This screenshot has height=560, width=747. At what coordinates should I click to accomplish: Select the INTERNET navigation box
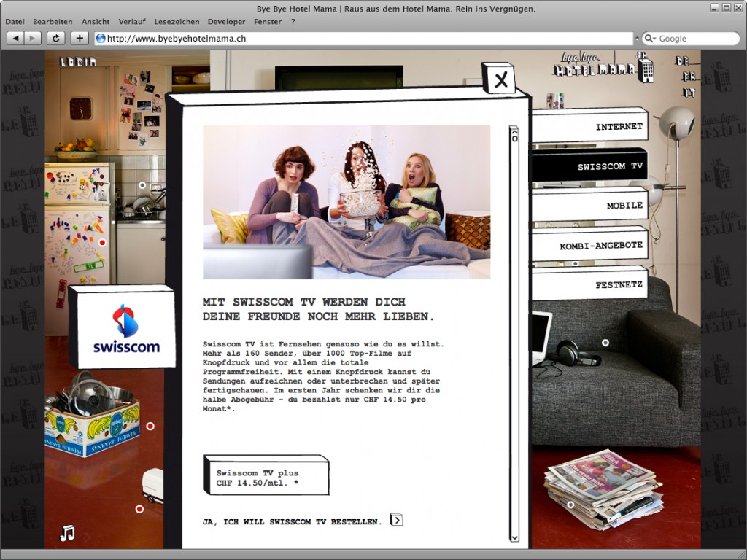click(x=589, y=125)
